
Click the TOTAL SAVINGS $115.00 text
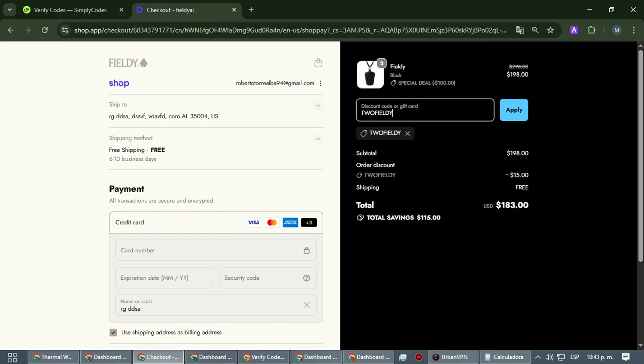tap(404, 218)
